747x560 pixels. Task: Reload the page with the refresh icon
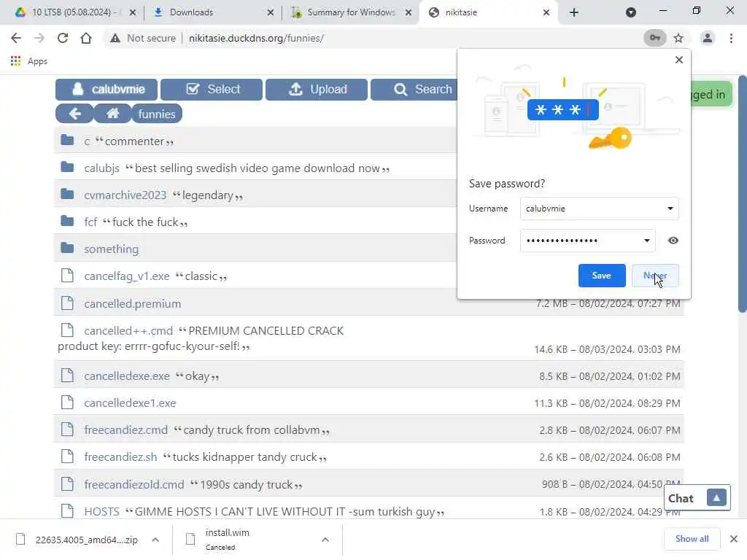[63, 38]
